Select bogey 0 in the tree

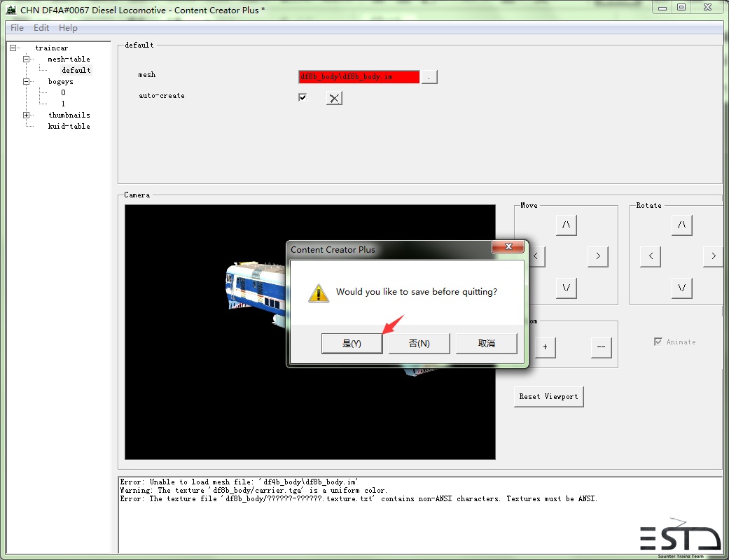pos(63,92)
